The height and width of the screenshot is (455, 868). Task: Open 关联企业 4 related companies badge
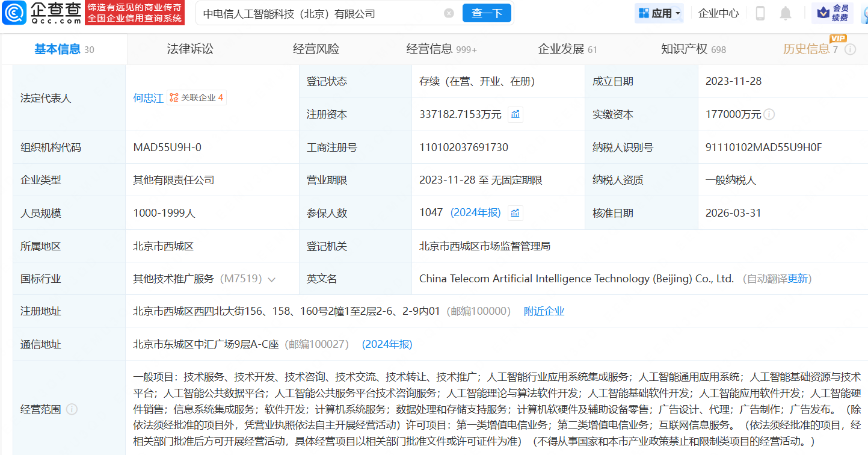tap(197, 97)
